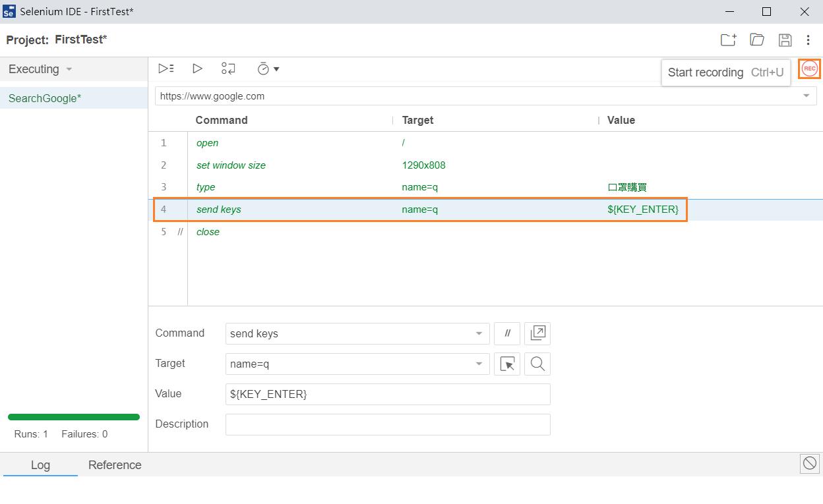823x504 pixels.
Task: Focus the base URL field
Action: 485,96
